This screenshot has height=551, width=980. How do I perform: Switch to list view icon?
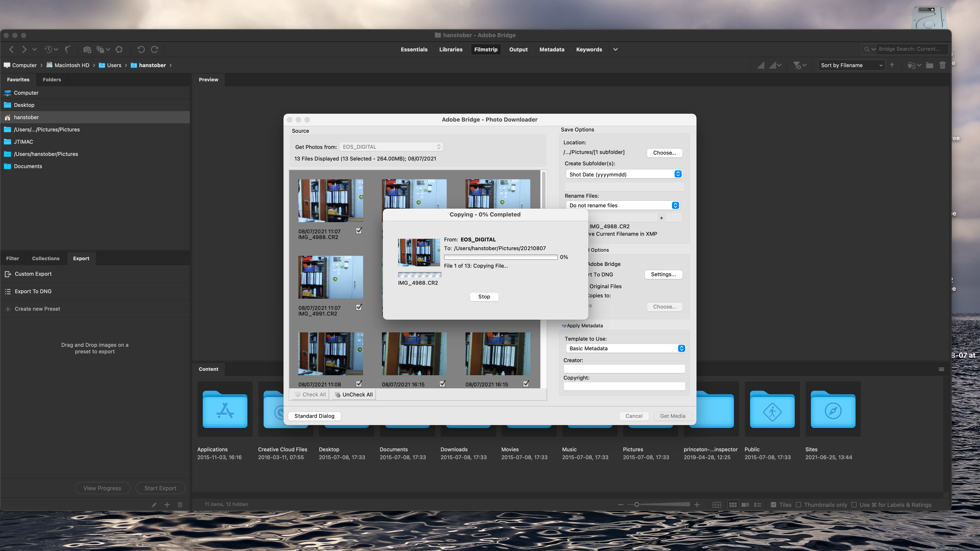tap(758, 505)
